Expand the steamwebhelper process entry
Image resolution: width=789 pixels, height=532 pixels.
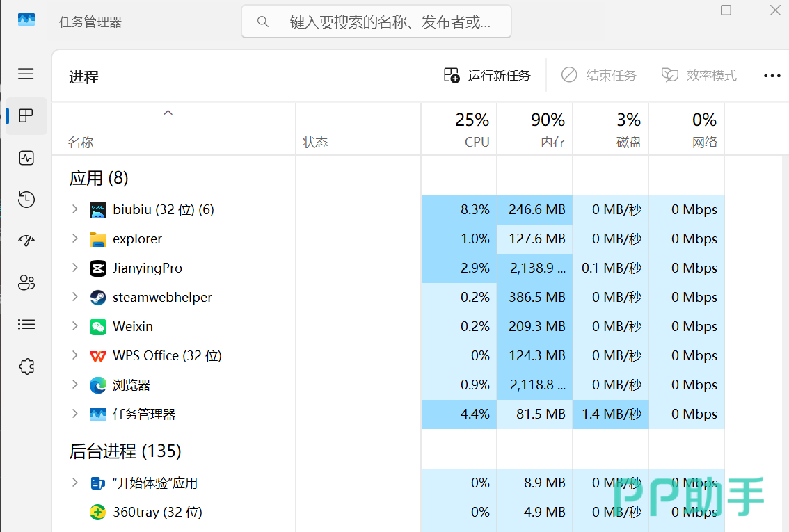[75, 297]
